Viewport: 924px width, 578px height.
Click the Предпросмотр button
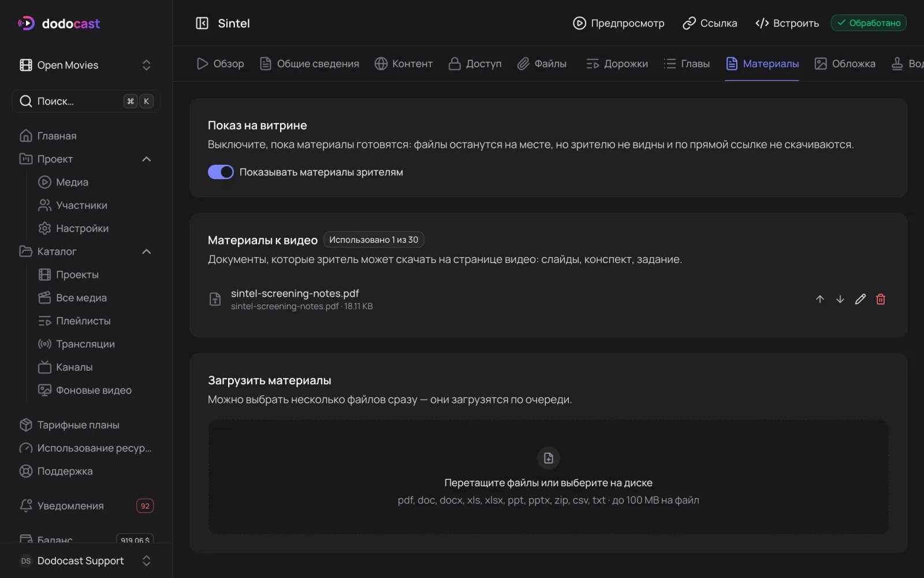[619, 23]
